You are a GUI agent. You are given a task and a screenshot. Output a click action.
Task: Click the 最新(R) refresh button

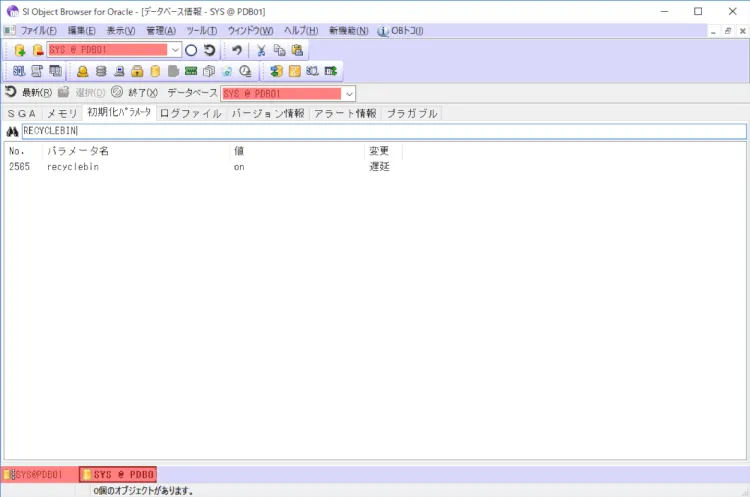click(28, 92)
